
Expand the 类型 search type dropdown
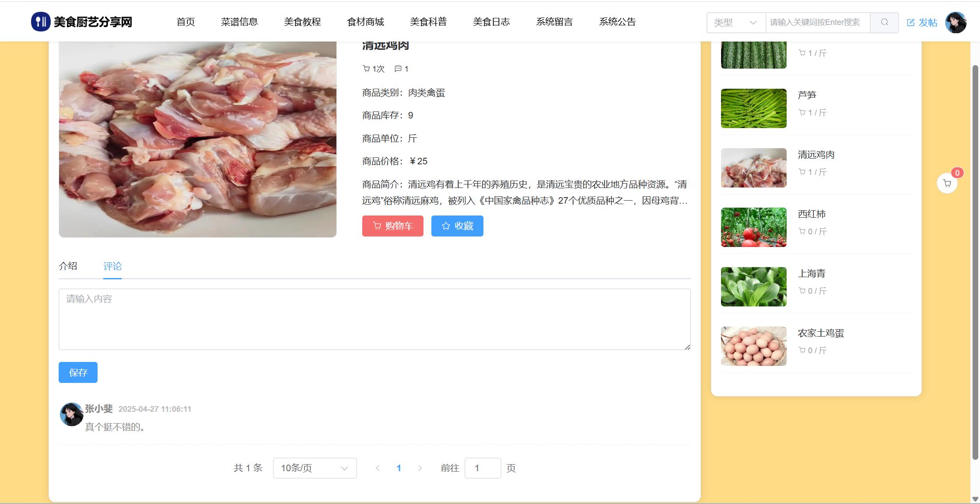click(x=736, y=22)
